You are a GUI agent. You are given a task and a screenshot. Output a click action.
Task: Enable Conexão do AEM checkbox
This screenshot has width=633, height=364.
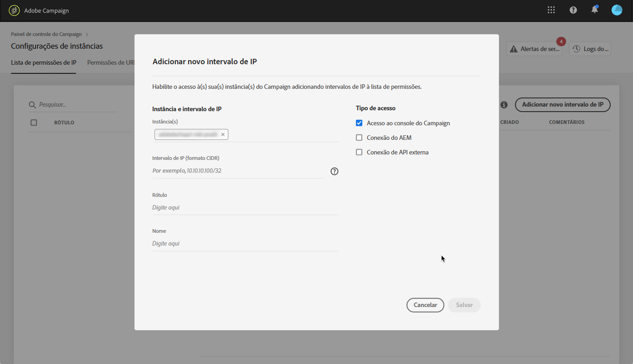point(359,138)
